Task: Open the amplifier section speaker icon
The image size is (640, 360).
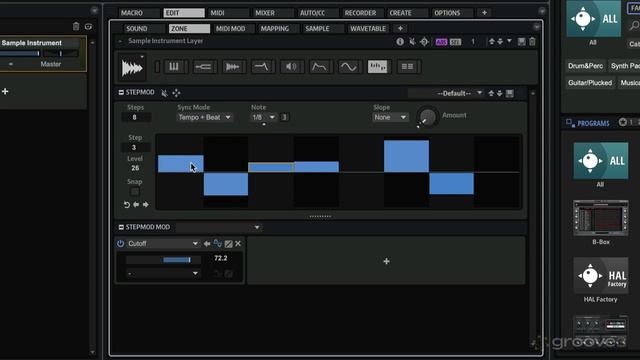Action: (291, 67)
